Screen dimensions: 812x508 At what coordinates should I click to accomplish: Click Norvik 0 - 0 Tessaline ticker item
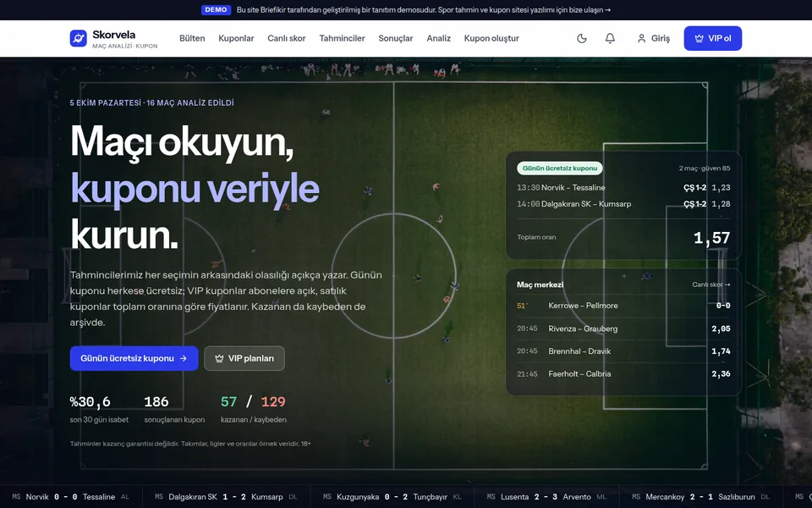[71, 497]
